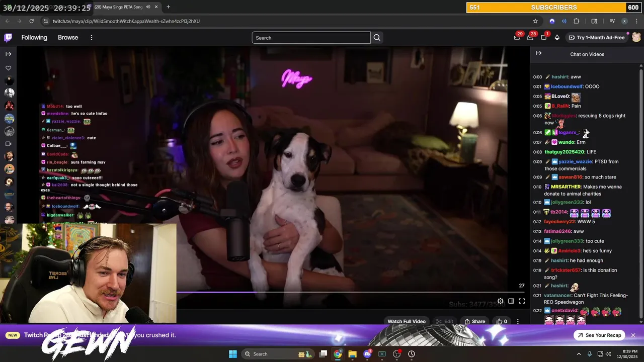Toggle theatre mode on the player
This screenshot has width=644, height=362.
(511, 301)
